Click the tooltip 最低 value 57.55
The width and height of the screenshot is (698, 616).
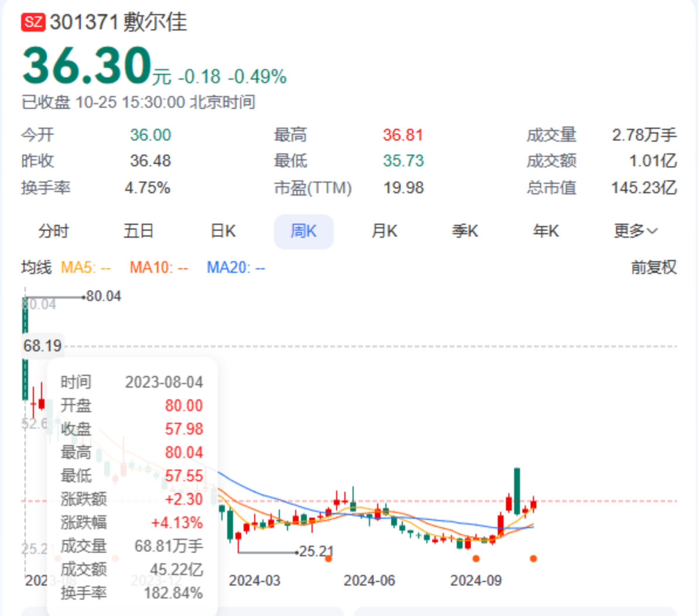[x=184, y=476]
